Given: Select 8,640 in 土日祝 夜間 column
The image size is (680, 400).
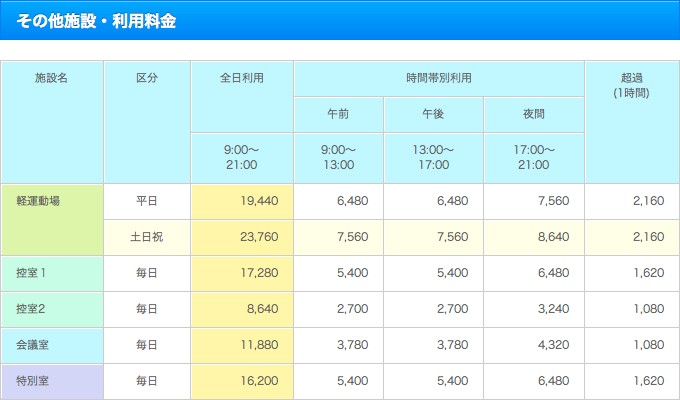Looking at the screenshot, I should click(534, 237).
